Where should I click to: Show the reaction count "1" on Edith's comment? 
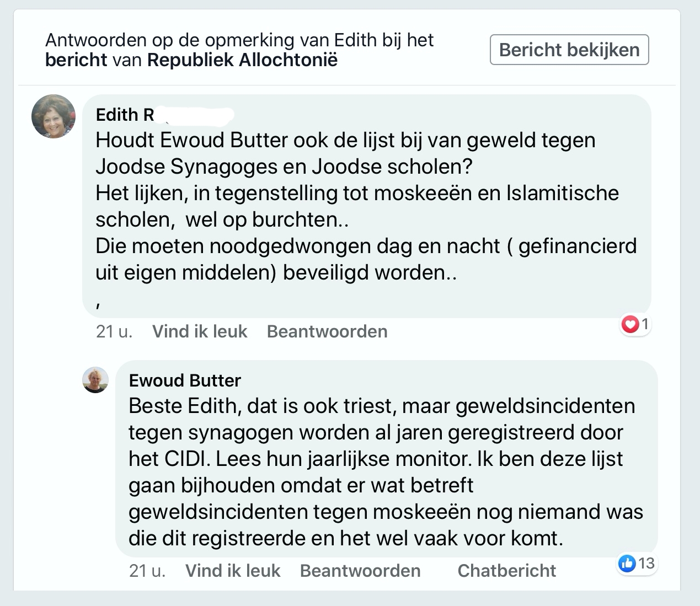click(644, 324)
